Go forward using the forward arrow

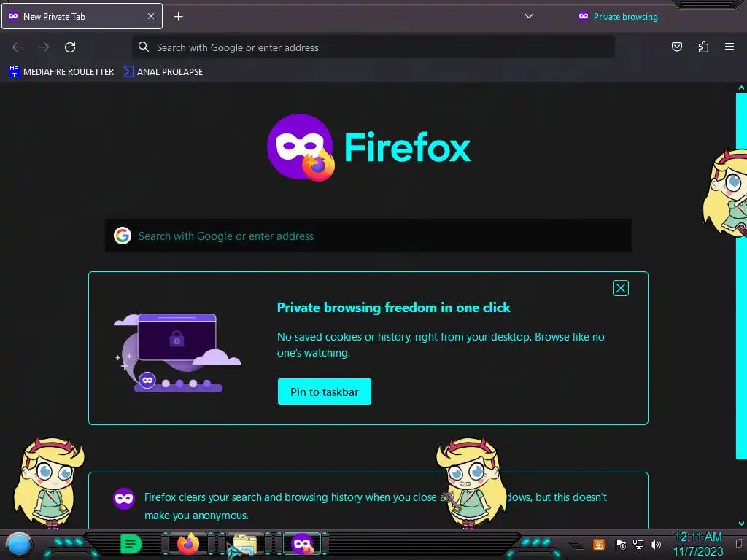(44, 47)
